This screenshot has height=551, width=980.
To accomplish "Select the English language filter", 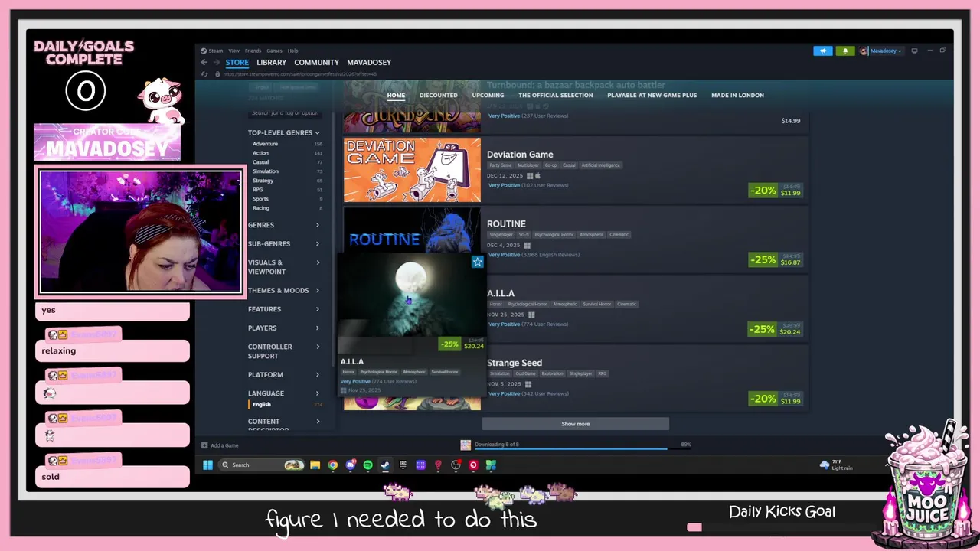I will coord(262,404).
